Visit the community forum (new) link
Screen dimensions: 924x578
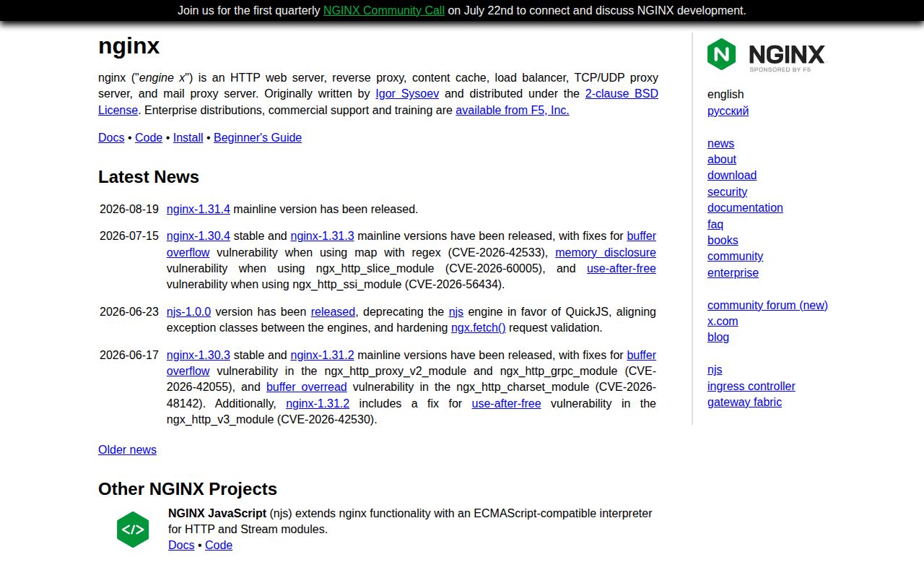point(767,306)
